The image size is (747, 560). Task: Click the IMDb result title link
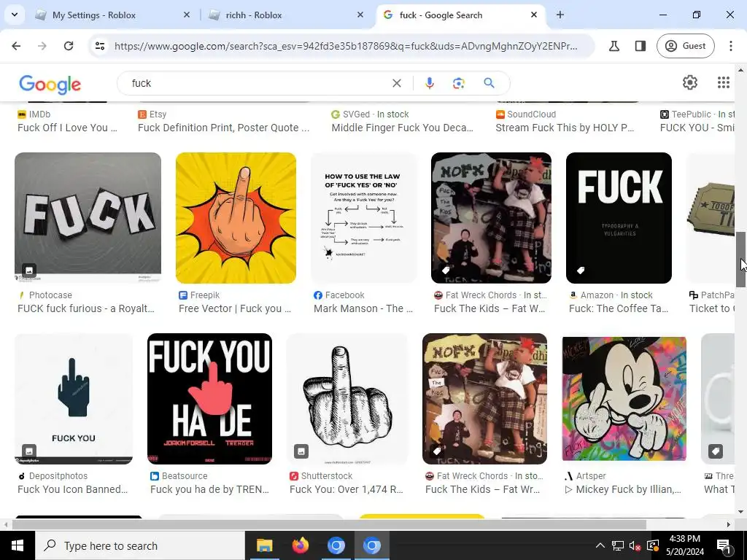(67, 128)
